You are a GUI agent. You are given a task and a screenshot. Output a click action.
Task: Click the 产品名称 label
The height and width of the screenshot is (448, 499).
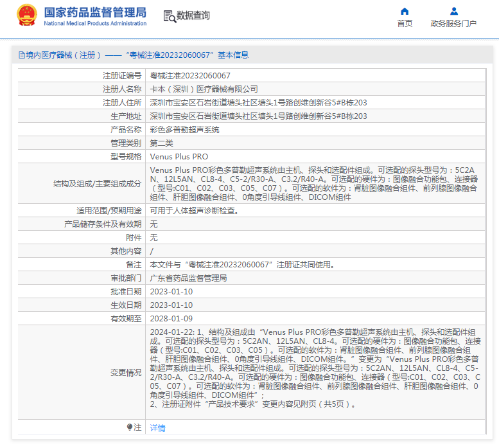pos(126,130)
